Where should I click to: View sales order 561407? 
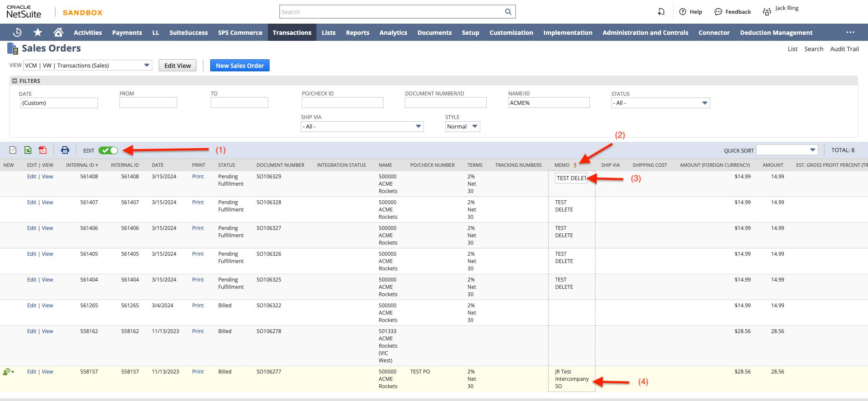[48, 202]
